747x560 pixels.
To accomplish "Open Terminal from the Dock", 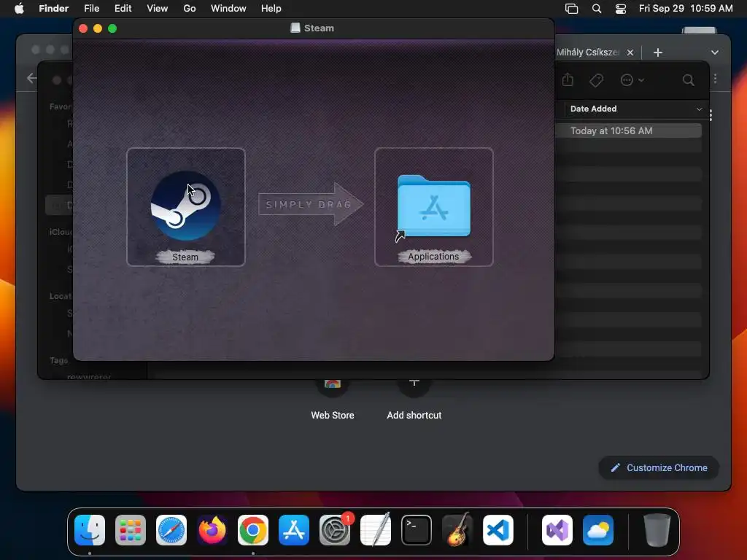I will (417, 530).
